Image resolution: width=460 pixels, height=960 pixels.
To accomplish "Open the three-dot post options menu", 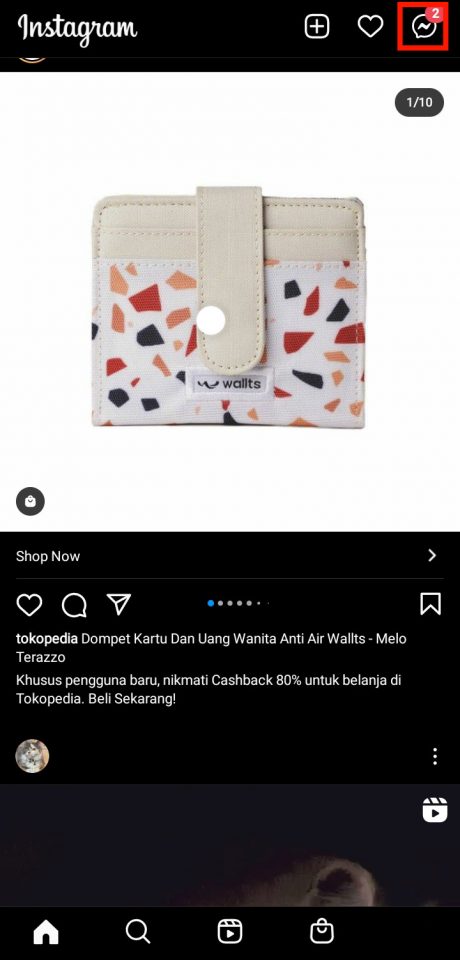I will click(x=435, y=756).
